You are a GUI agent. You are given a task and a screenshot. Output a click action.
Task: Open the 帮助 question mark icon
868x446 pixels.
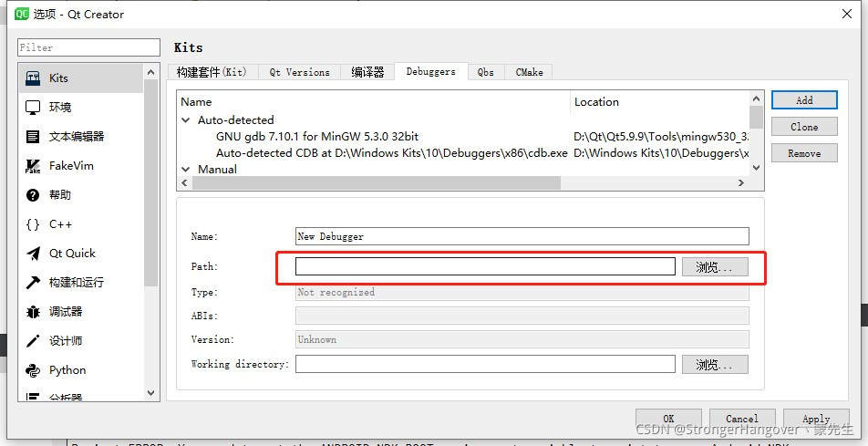[x=33, y=195]
